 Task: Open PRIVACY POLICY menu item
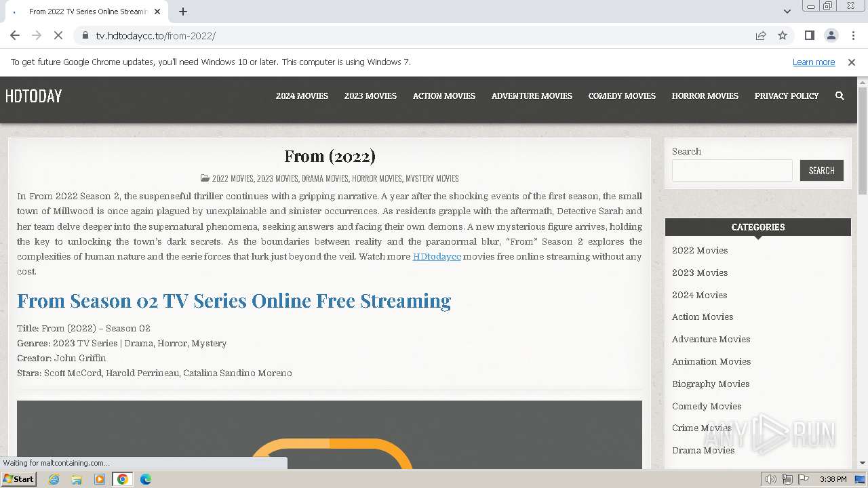(787, 96)
